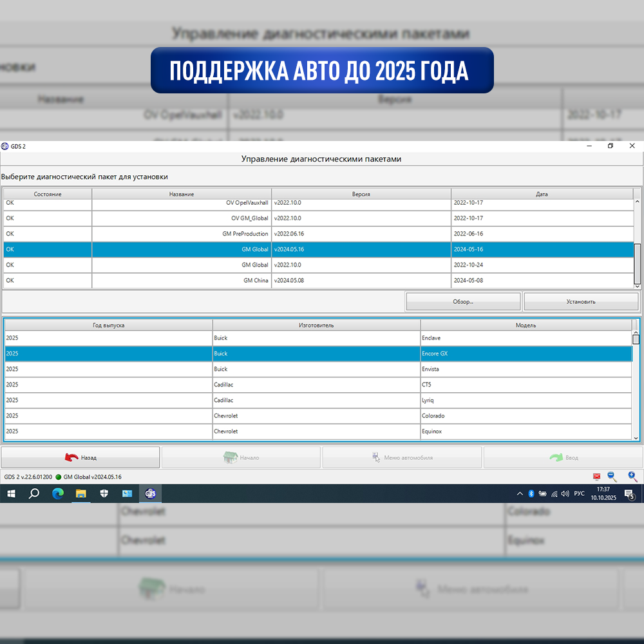Screen dimensions: 644x644
Task: Open File Explorer from taskbar
Action: coord(81,494)
